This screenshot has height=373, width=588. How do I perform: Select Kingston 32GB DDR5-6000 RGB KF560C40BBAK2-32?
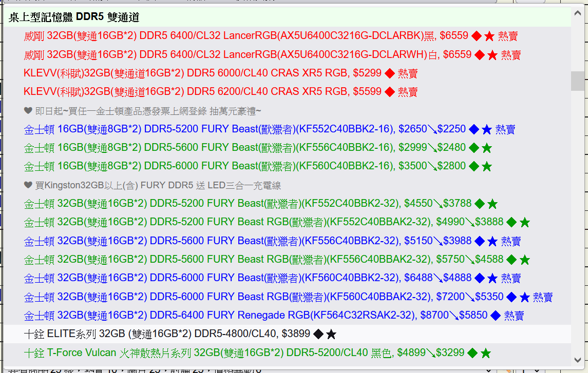287,297
